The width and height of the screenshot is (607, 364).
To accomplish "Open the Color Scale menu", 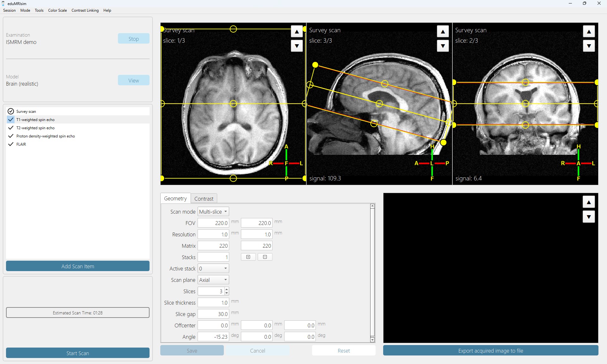I will click(x=58, y=10).
